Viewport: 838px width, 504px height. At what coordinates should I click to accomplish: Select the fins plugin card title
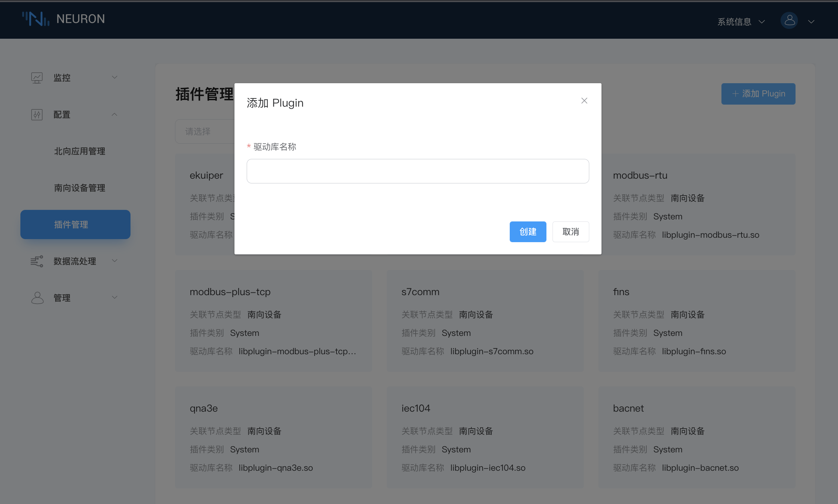(x=621, y=292)
